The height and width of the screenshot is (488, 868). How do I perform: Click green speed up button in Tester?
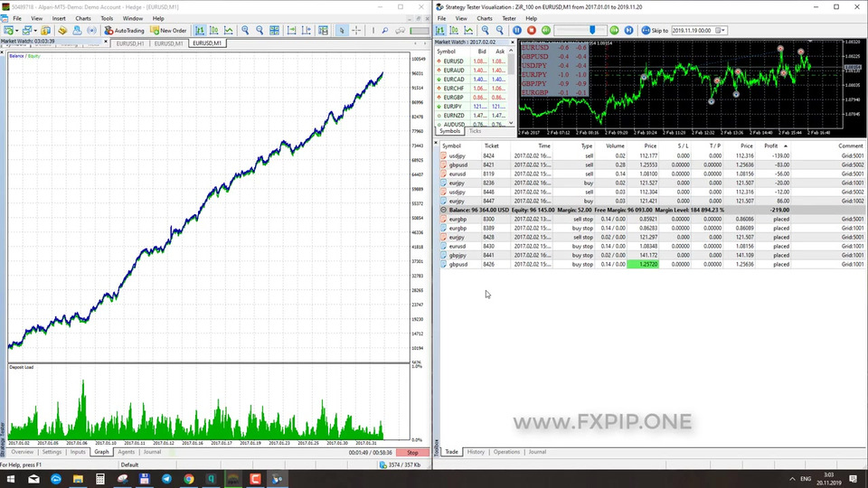(614, 31)
